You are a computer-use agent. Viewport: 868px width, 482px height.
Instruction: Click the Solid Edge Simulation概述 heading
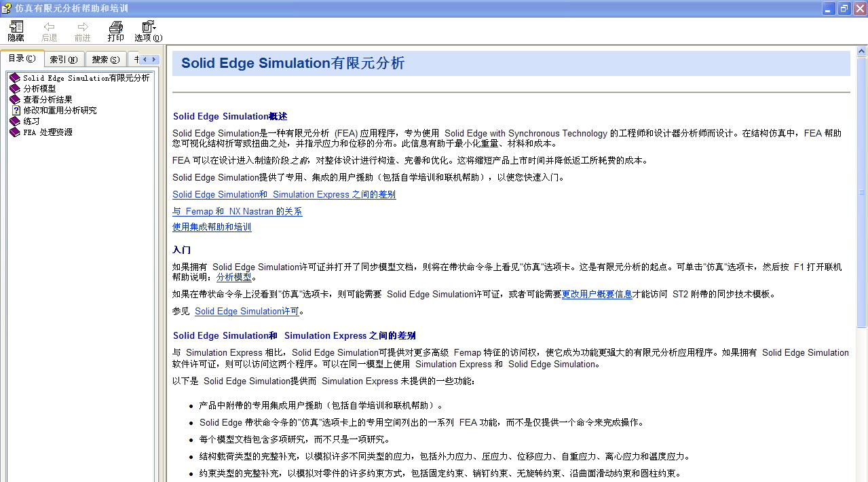coord(230,117)
